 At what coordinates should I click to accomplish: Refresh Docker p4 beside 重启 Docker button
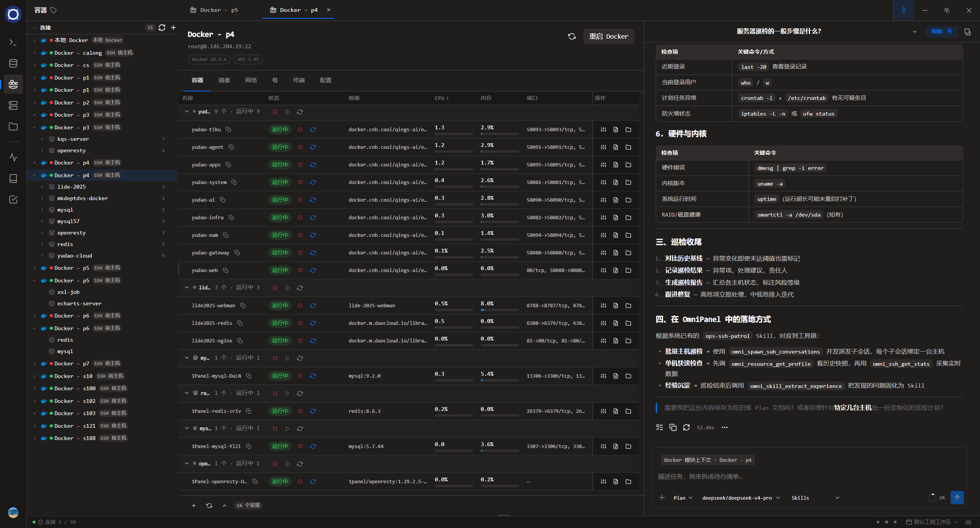(x=572, y=36)
